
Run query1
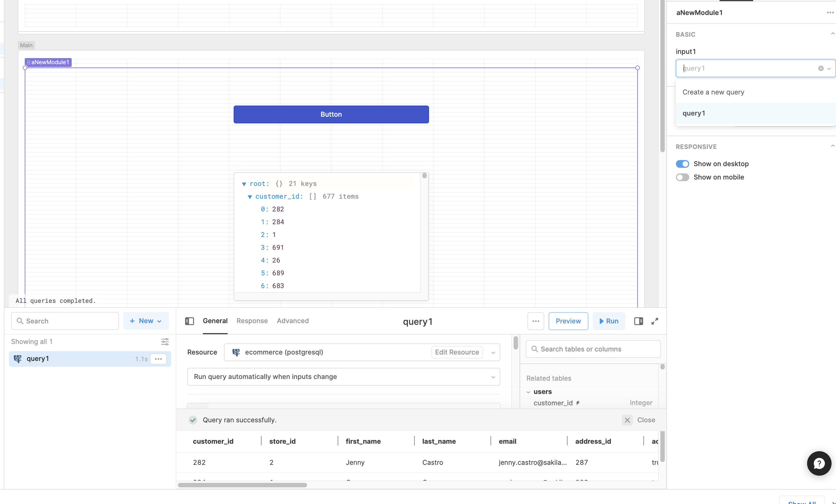point(609,321)
